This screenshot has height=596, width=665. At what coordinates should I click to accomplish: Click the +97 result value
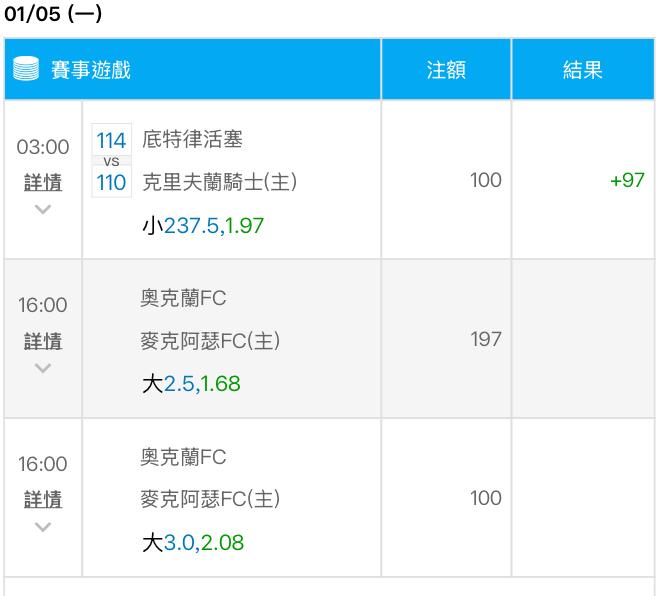pos(626,181)
